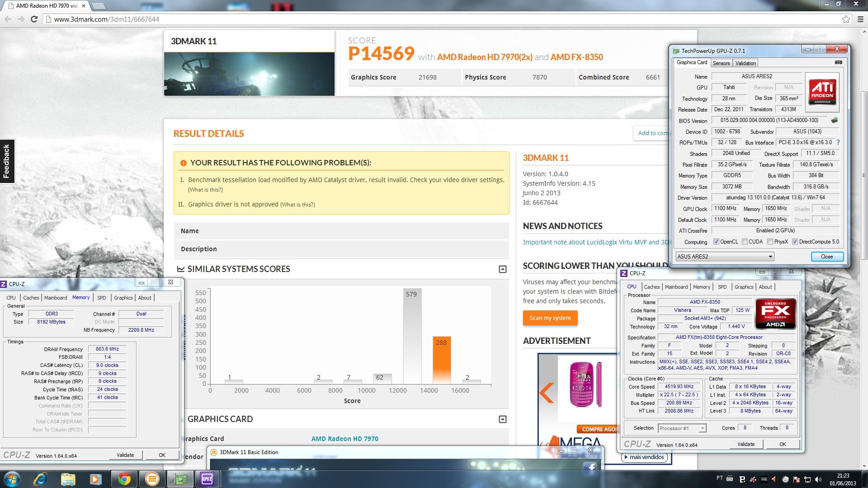
Task: Take a GPU-Z screenshot with camera icon
Action: (x=838, y=62)
